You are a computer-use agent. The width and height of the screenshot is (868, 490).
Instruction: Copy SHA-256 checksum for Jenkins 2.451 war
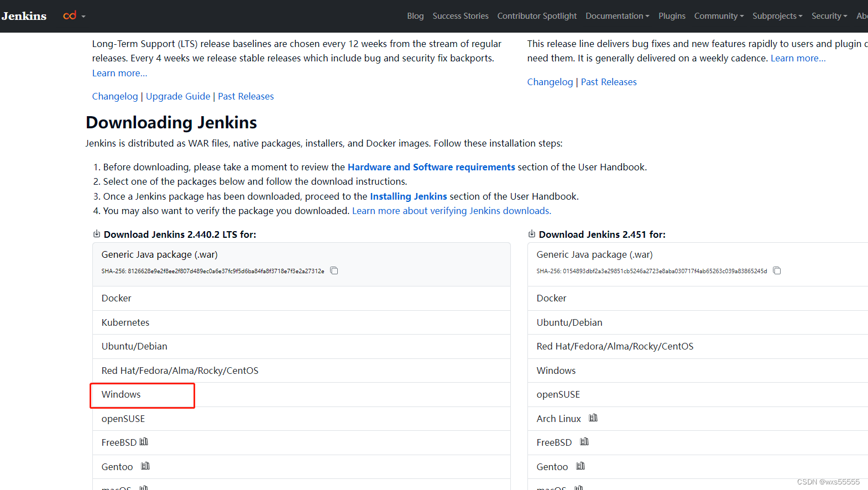pos(777,270)
